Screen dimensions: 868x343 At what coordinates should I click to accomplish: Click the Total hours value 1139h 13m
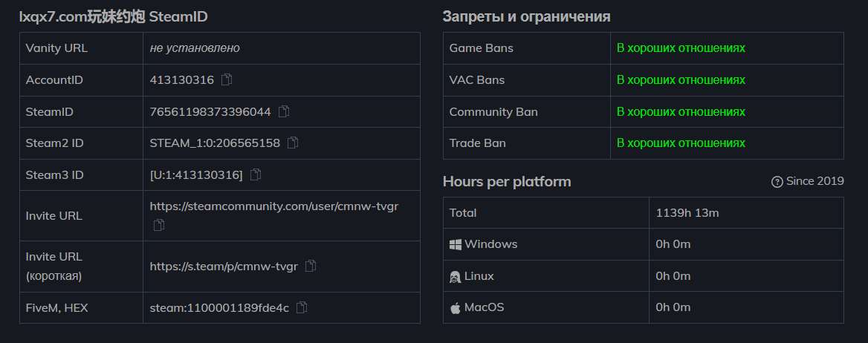click(x=687, y=213)
